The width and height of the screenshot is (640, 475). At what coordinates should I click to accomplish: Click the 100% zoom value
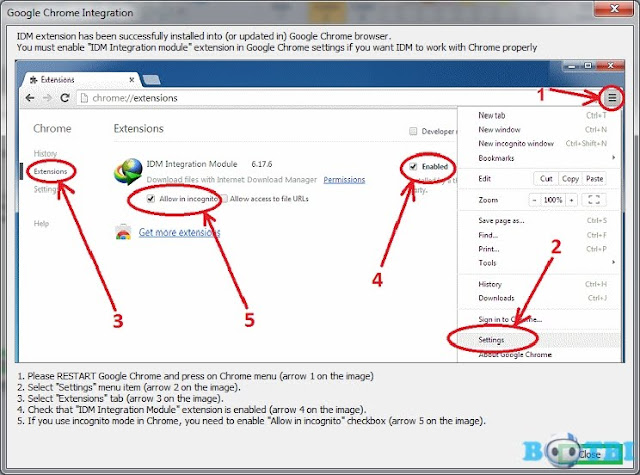pos(553,200)
